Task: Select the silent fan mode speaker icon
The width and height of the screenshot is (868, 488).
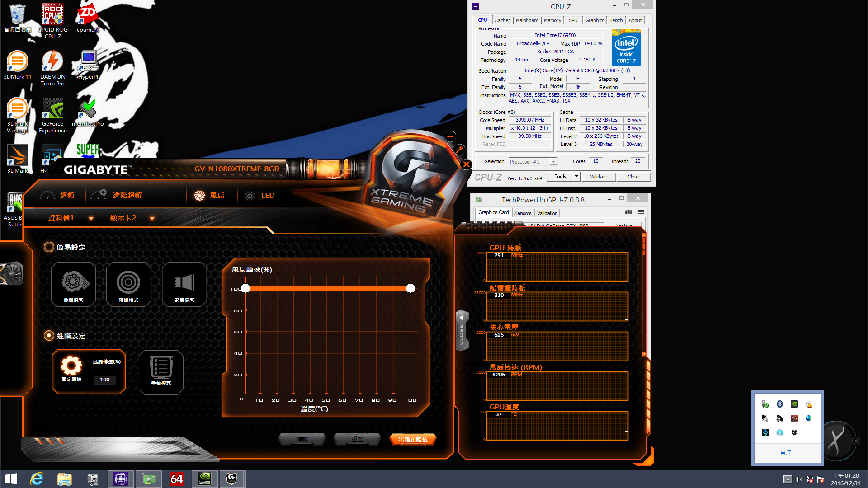Action: pyautogui.click(x=184, y=285)
